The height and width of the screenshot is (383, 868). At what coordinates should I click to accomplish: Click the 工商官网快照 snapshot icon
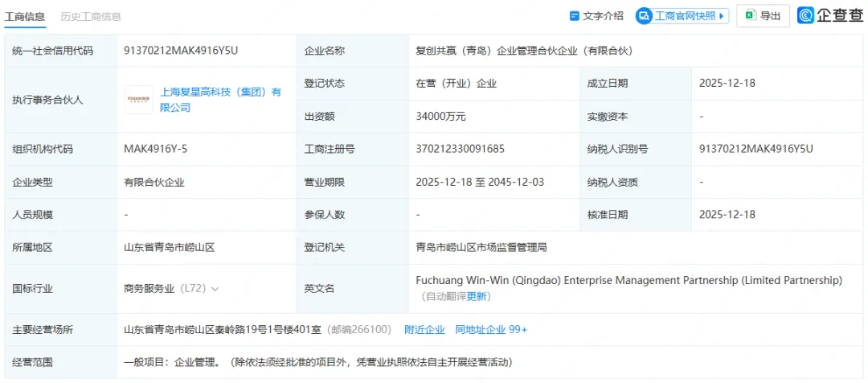click(x=644, y=16)
